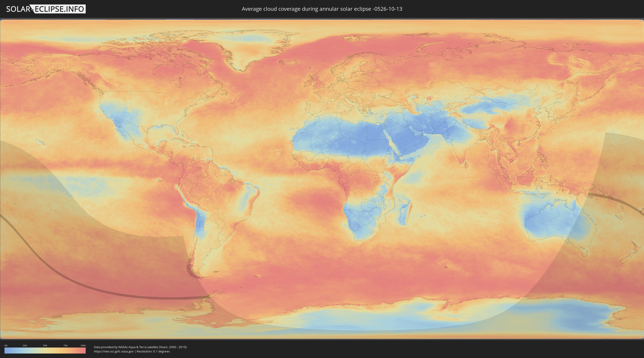Click the SOLAR-ECLIPSE.INFO logo

[x=46, y=9]
